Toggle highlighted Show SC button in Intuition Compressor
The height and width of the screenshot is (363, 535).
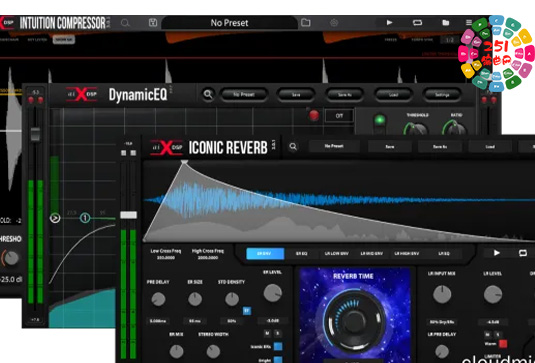coord(63,39)
